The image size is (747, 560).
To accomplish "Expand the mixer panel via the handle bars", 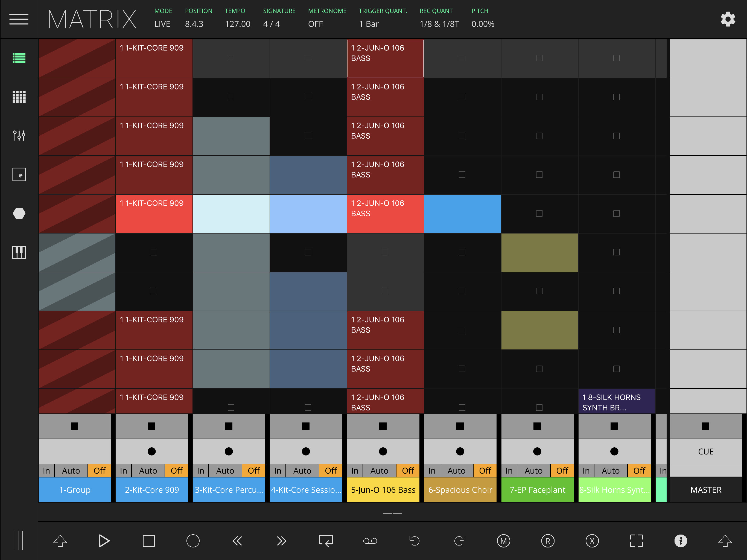I will tap(392, 512).
